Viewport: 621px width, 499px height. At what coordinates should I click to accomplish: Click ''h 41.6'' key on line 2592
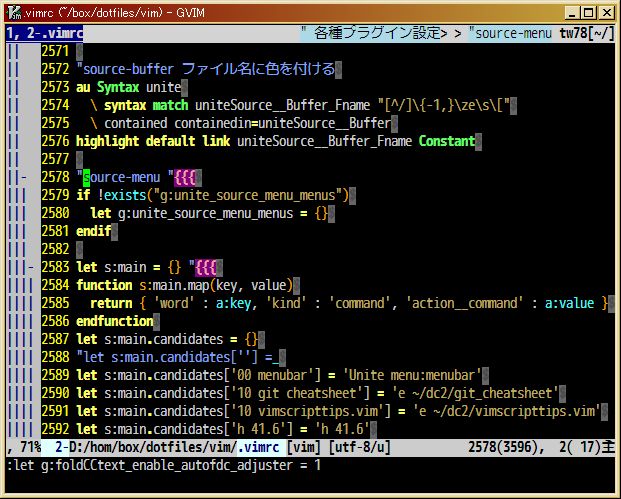point(261,429)
